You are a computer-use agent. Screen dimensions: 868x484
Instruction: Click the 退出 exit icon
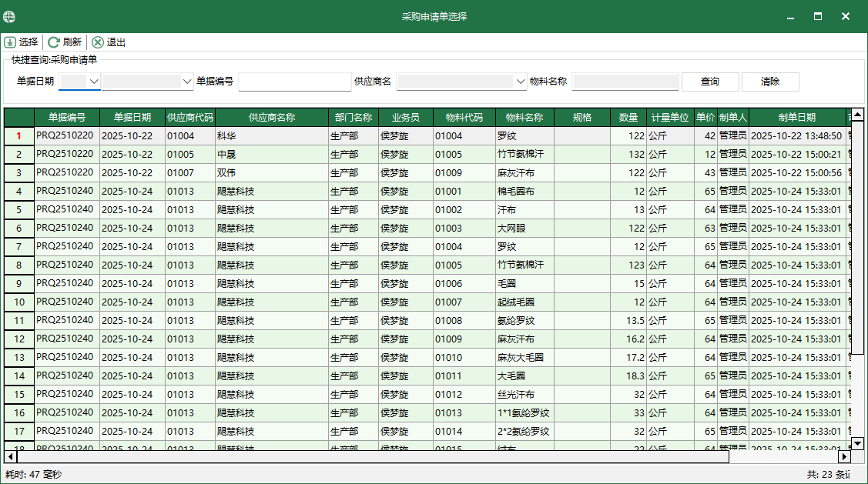click(x=99, y=42)
